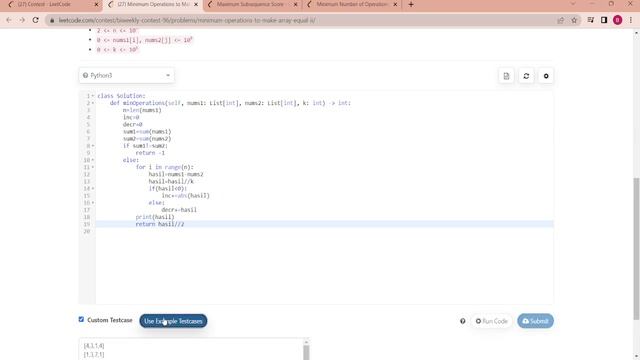Image resolution: width=640 pixels, height=360 pixels.
Task: Collapse the else fold arrow on line 10
Action: pyautogui.click(x=93, y=160)
